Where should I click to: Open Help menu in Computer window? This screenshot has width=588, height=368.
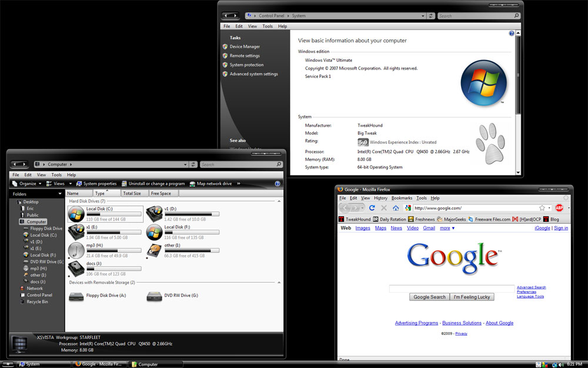pyautogui.click(x=71, y=175)
